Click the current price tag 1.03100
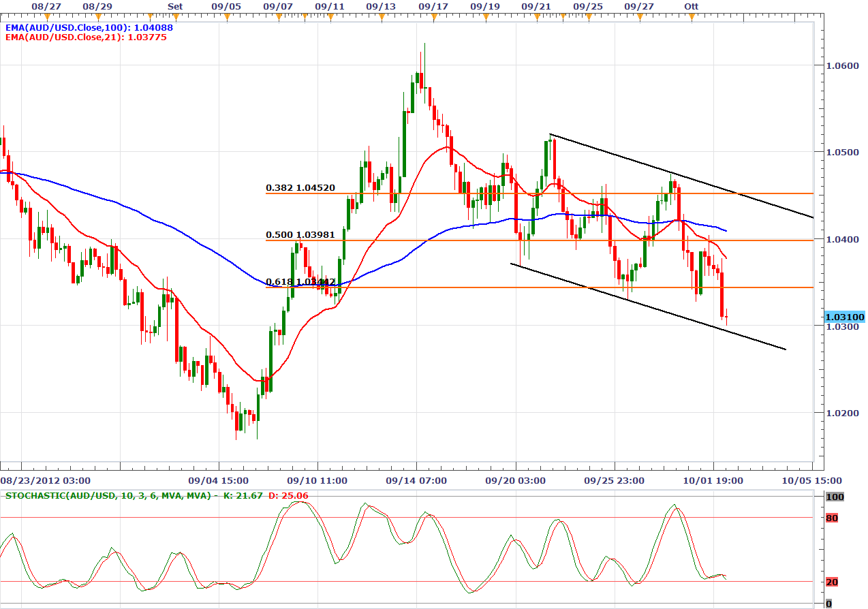This screenshot has height=609, width=868. [x=844, y=317]
